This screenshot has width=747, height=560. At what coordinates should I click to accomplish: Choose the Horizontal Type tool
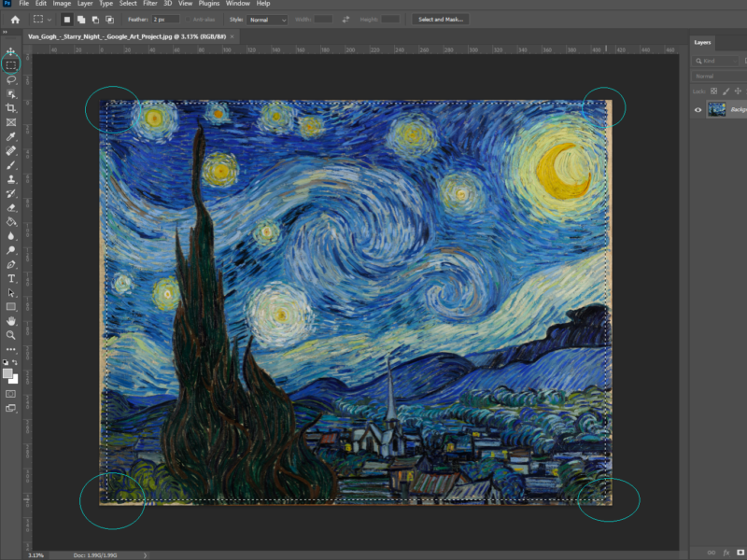pyautogui.click(x=11, y=278)
